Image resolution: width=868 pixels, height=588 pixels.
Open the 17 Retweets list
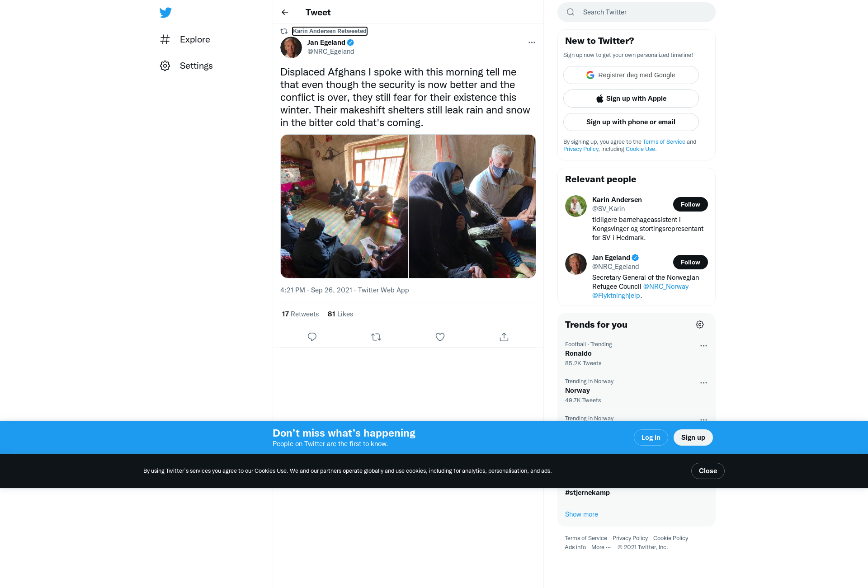pyautogui.click(x=300, y=314)
